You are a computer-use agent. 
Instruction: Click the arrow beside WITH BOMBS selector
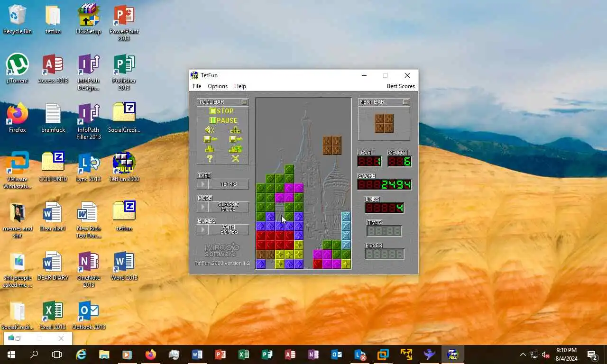coord(202,230)
